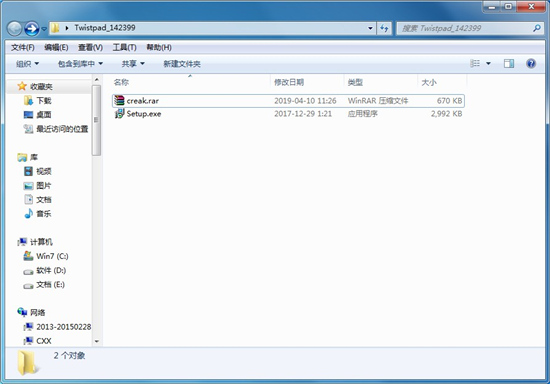Select network computer 2013-20150228

point(63,327)
